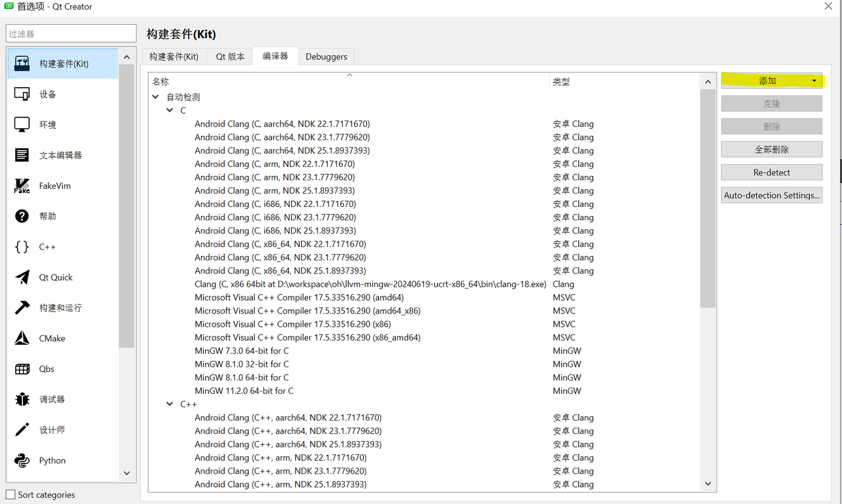Select the CMake triangle icon
This screenshot has height=504, width=842.
point(22,338)
